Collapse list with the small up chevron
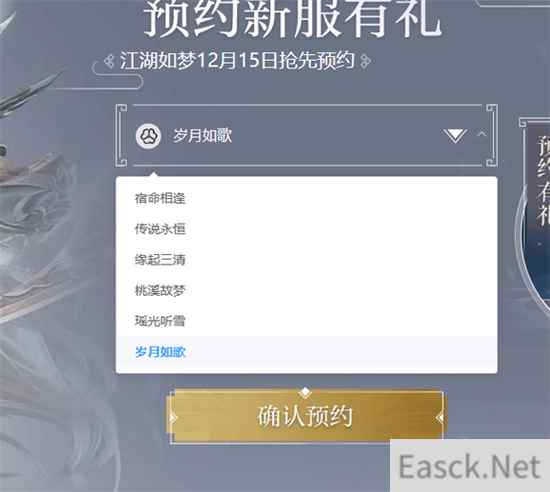 click(x=482, y=134)
